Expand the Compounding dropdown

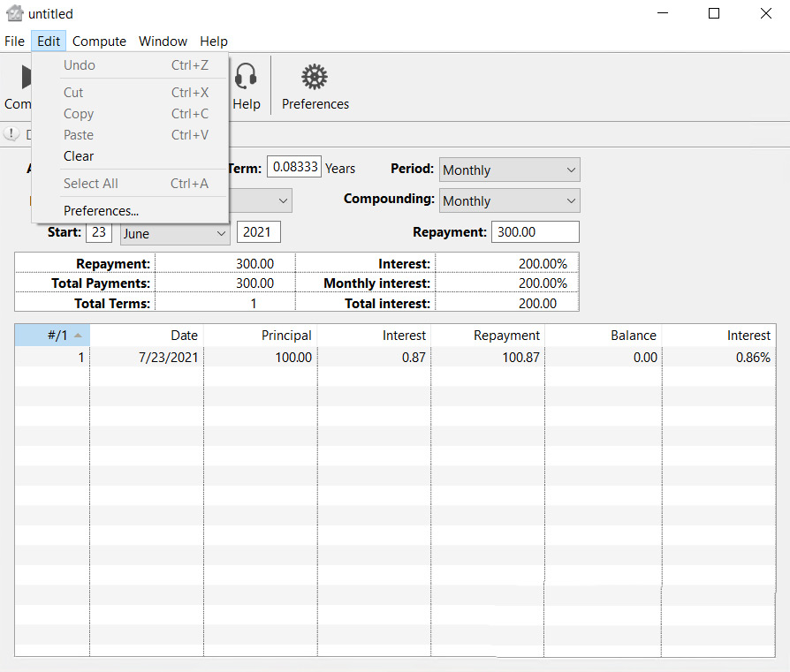click(x=509, y=200)
